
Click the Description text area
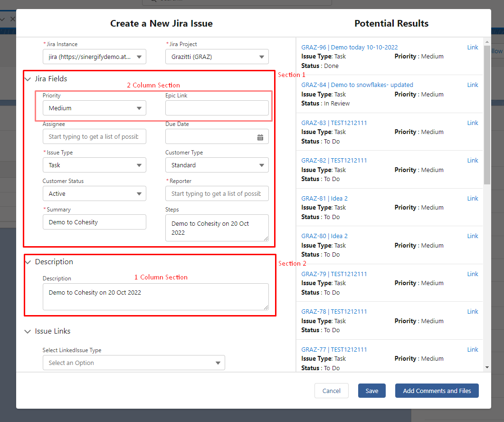(x=156, y=297)
